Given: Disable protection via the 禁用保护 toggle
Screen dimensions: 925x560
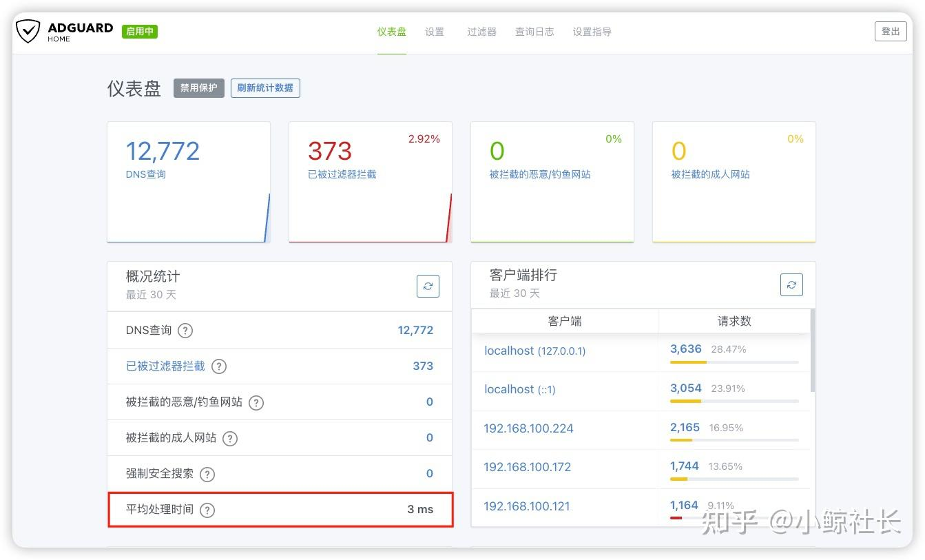Looking at the screenshot, I should tap(198, 87).
